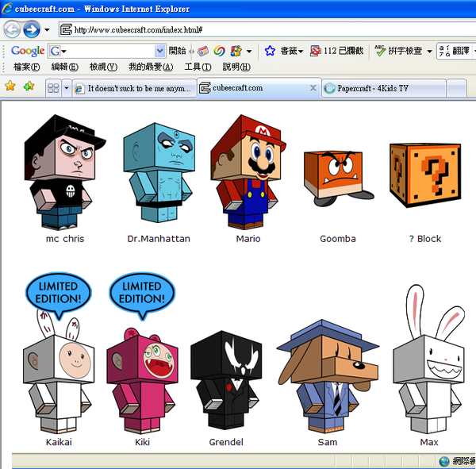Click the Sam papercraft figure
The height and width of the screenshot is (469, 476).
[328, 376]
